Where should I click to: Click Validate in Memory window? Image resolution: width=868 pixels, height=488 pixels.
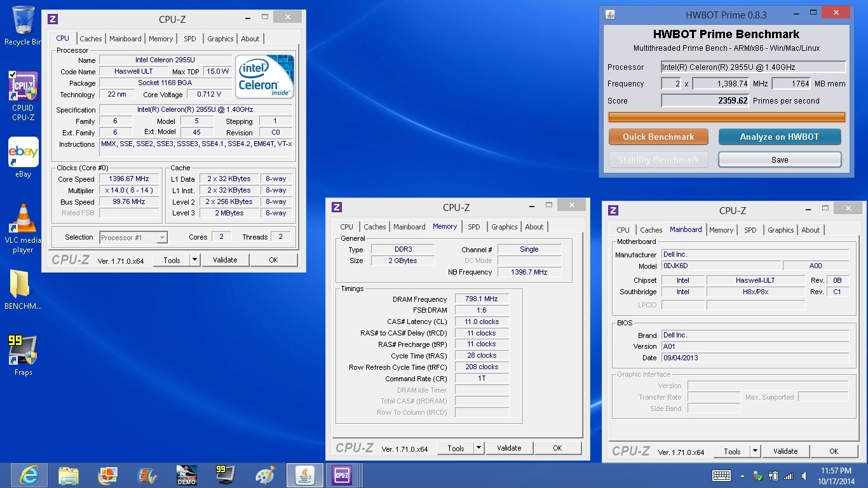(x=509, y=448)
